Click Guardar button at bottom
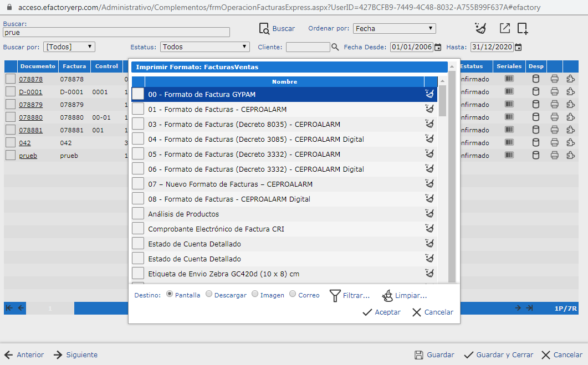Image resolution: width=588 pixels, height=365 pixels. point(434,355)
